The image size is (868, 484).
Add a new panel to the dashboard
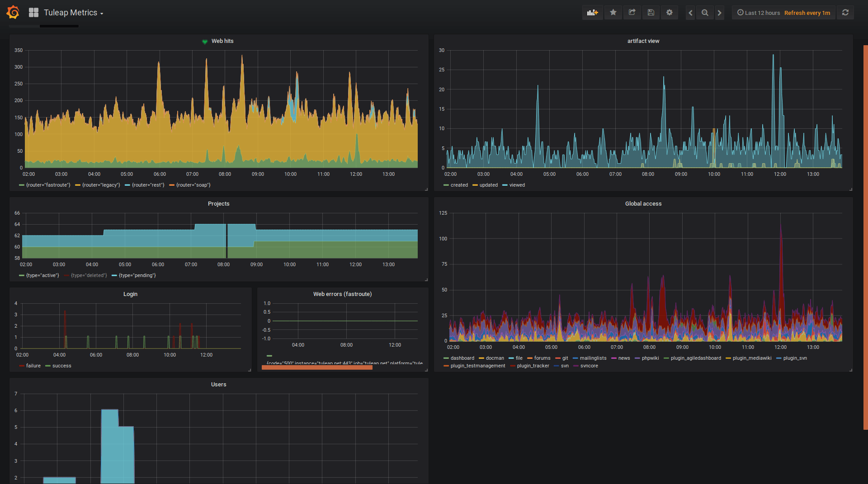tap(592, 12)
